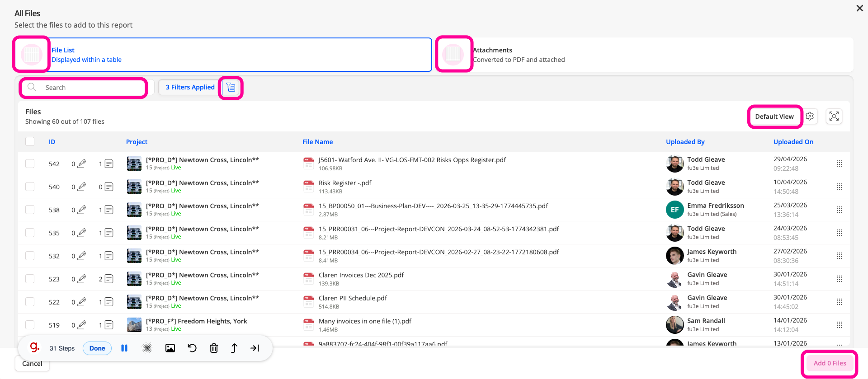
Task: Tick the checkbox for file 540
Action: [x=30, y=187]
